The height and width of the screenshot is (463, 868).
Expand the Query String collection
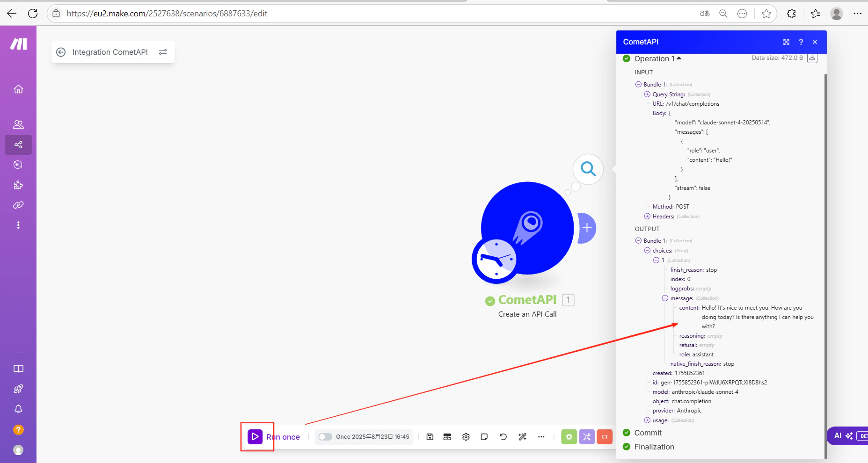click(647, 94)
